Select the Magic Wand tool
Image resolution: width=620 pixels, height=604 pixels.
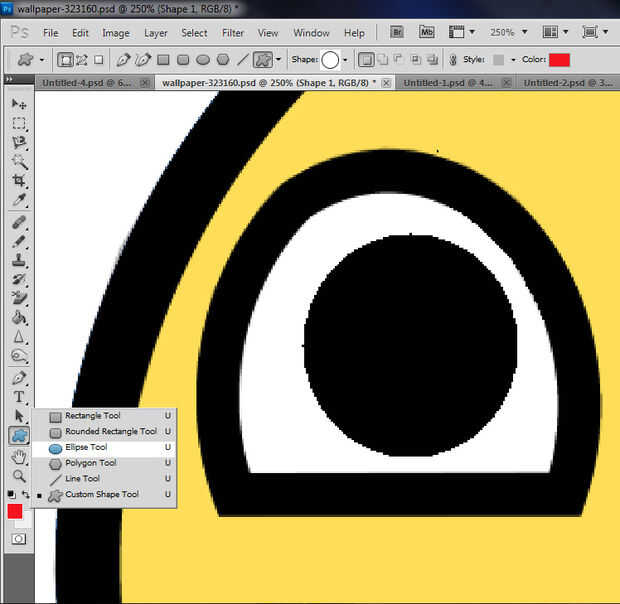coord(19,162)
